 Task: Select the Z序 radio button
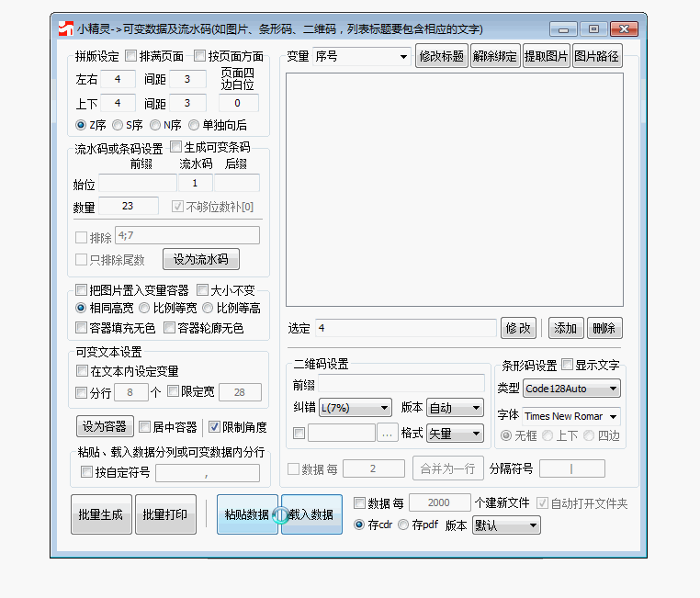(x=81, y=125)
